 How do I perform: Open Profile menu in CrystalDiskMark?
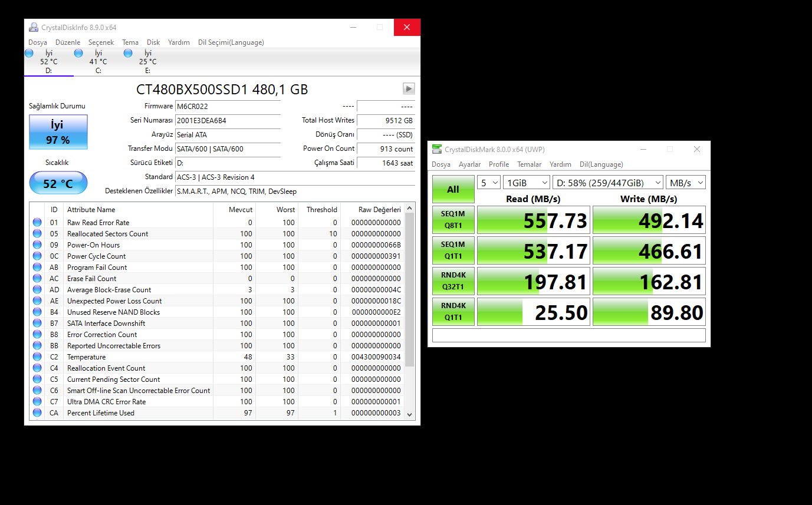[499, 164]
